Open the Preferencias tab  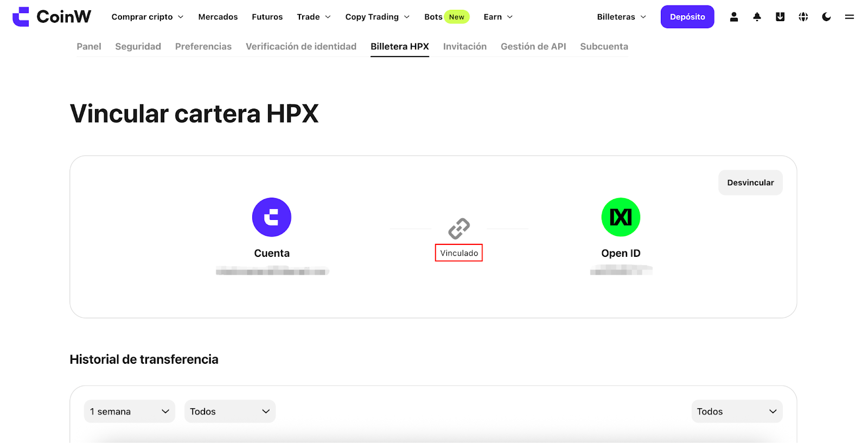point(203,47)
